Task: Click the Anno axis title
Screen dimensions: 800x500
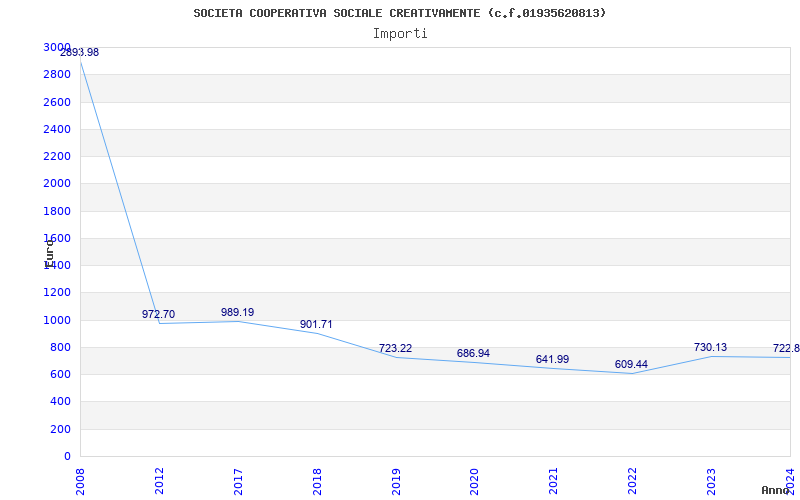Action: click(x=777, y=490)
